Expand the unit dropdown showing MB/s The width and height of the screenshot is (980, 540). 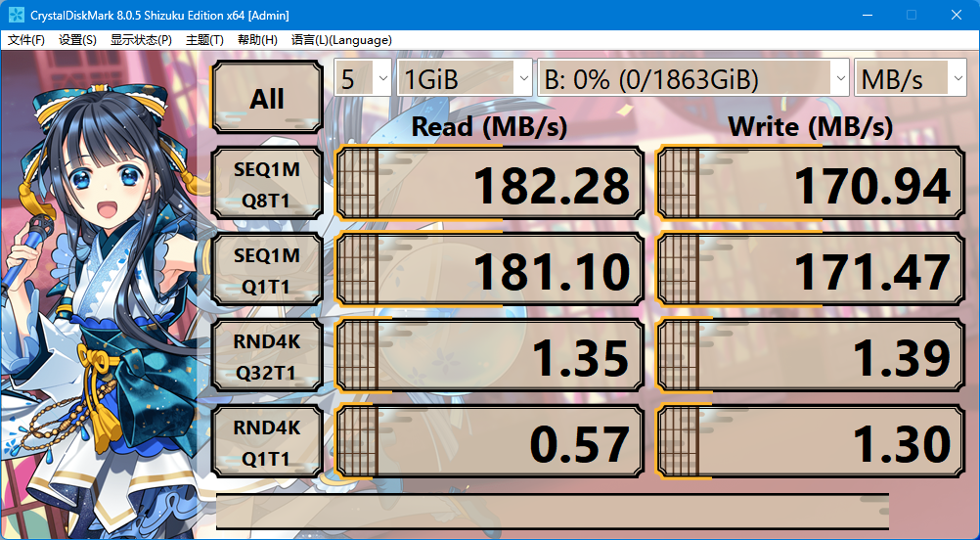pos(911,78)
